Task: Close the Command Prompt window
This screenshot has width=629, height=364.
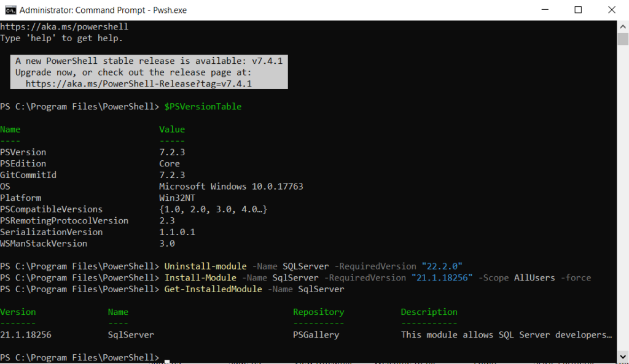Action: [612, 10]
